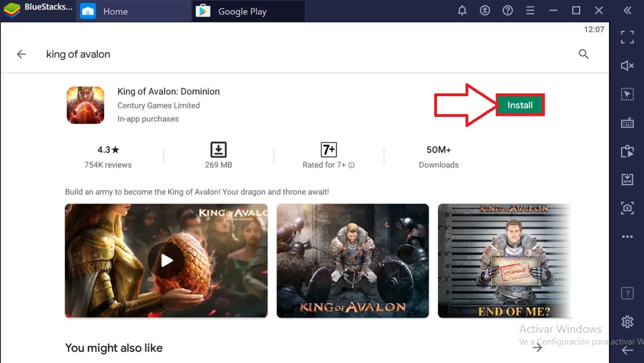Viewport: 644px width, 363px height.
Task: Click the BlueStacks logo in title bar
Action: pyautogui.click(x=12, y=10)
